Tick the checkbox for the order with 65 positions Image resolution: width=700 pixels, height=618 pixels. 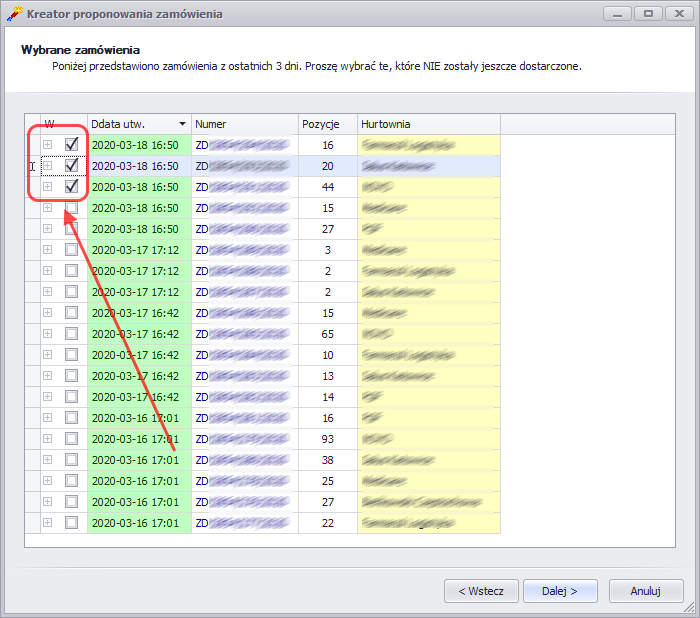point(71,333)
